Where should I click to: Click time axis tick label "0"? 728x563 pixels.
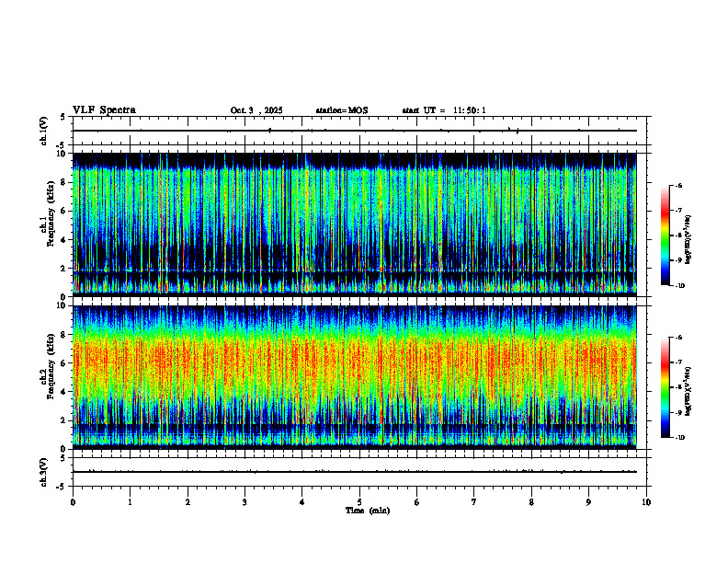(x=73, y=502)
